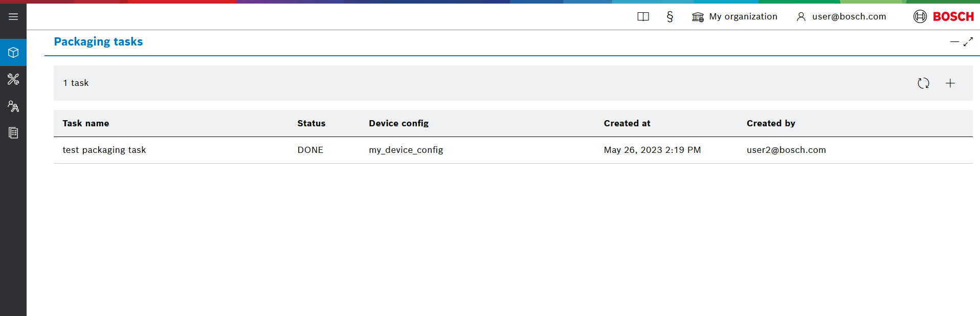Minimize the Packaging tasks panel
980x316 pixels.
tap(954, 42)
